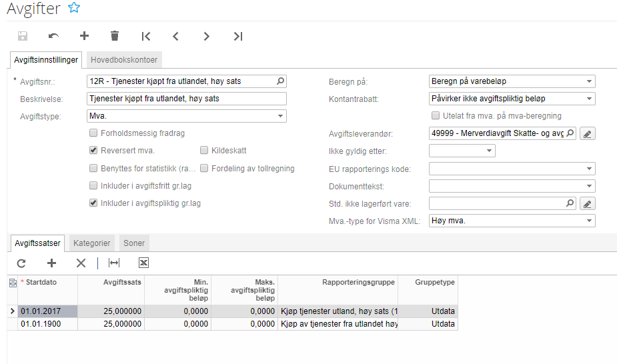This screenshot has height=364, width=617.
Task: Switch to Hovedbokskontoer tab
Action: pyautogui.click(x=124, y=60)
